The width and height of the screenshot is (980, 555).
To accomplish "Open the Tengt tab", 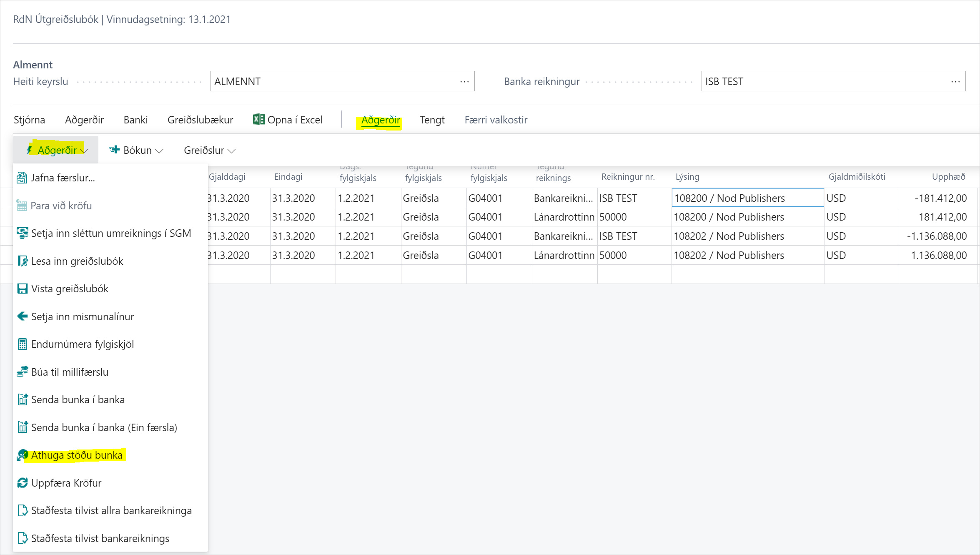I will pos(432,120).
